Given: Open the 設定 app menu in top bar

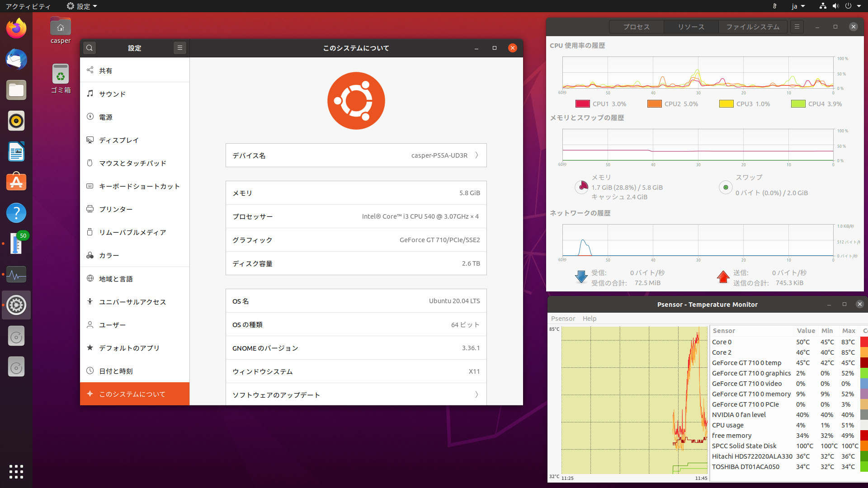Looking at the screenshot, I should (82, 6).
